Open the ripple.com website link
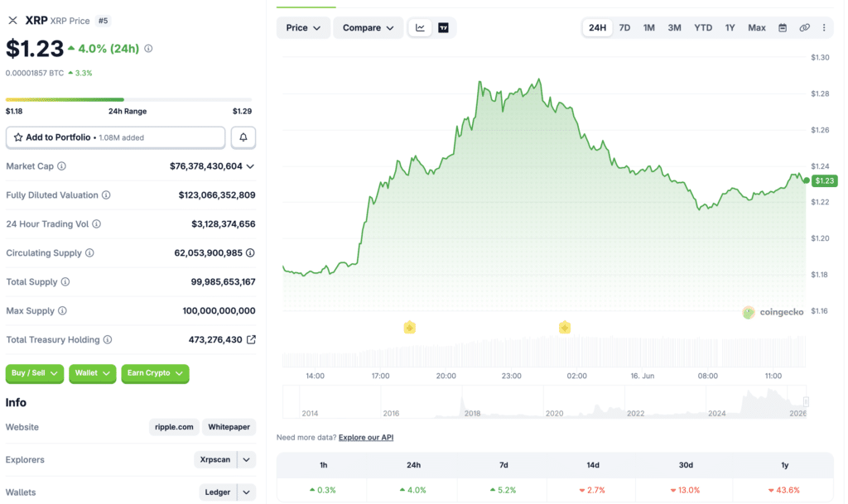Viewport: 848px width, 504px height. point(174,427)
